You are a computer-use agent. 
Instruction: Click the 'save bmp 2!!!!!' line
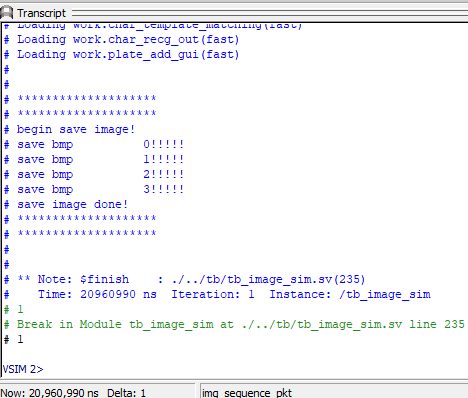[94, 174]
